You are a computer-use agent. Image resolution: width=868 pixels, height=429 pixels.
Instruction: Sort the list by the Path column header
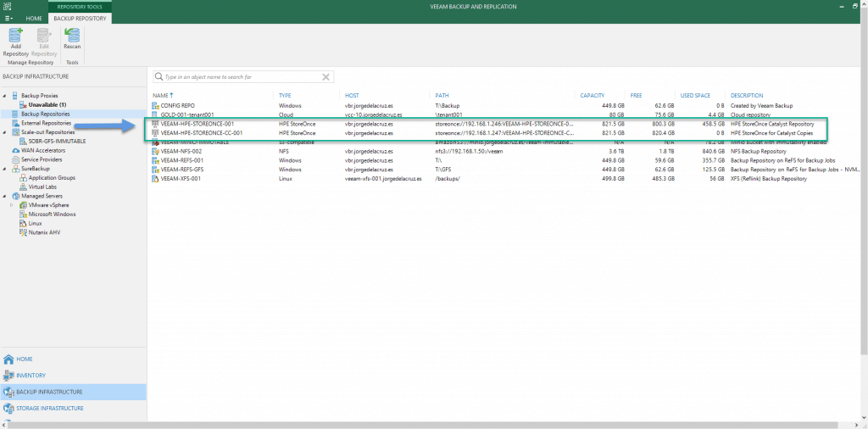click(442, 96)
